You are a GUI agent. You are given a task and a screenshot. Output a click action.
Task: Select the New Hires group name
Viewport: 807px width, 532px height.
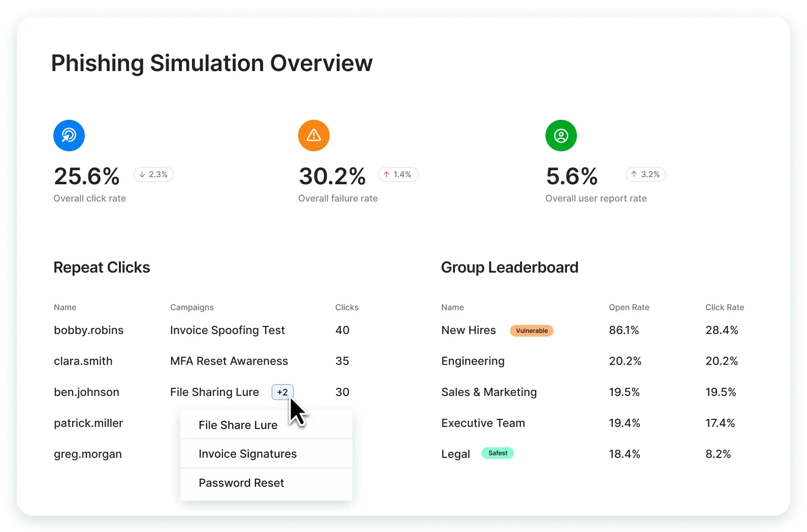(469, 330)
